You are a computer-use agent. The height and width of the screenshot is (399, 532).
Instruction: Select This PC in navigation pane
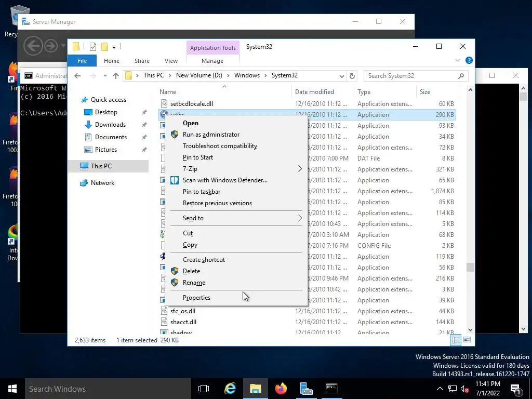[101, 166]
